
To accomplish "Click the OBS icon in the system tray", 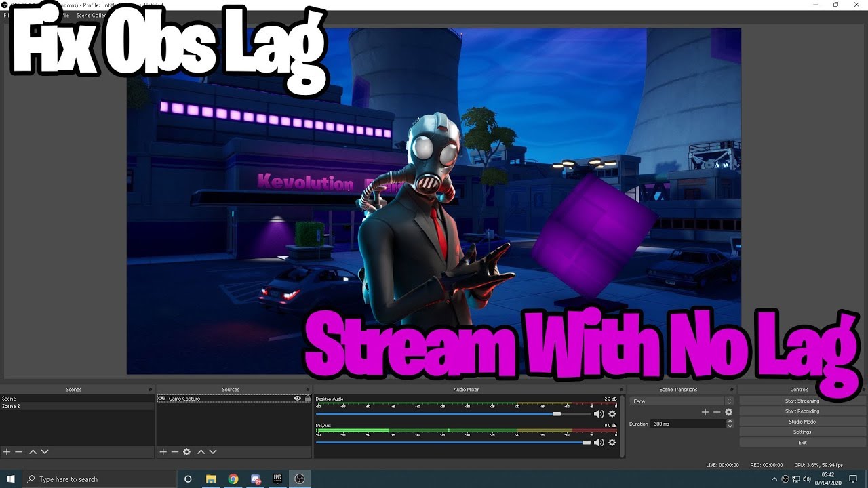I will point(785,479).
